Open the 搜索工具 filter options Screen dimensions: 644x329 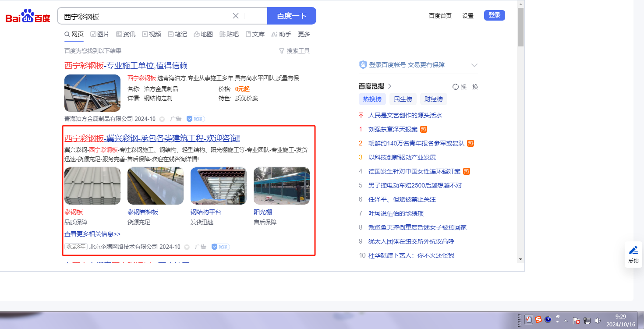294,51
